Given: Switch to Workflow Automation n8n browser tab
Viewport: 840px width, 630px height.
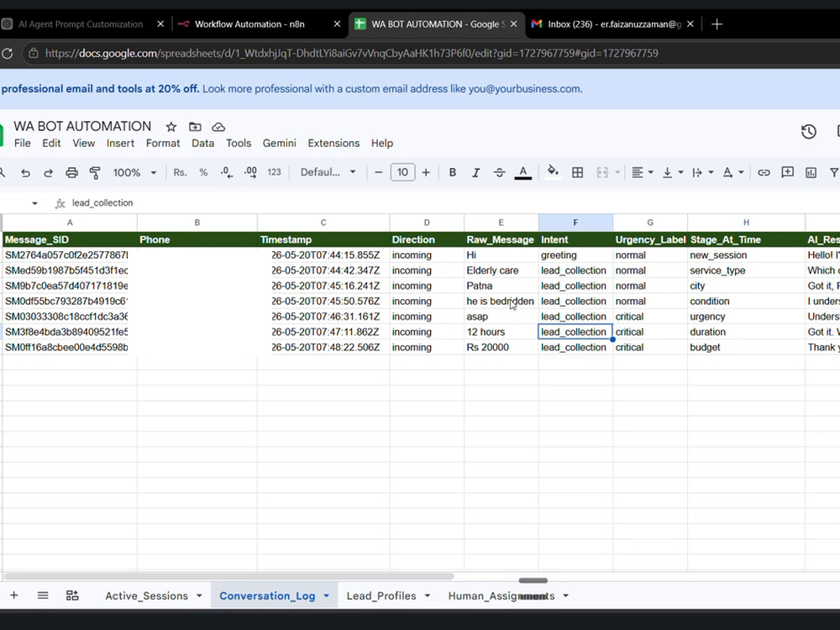Looking at the screenshot, I should tap(249, 24).
